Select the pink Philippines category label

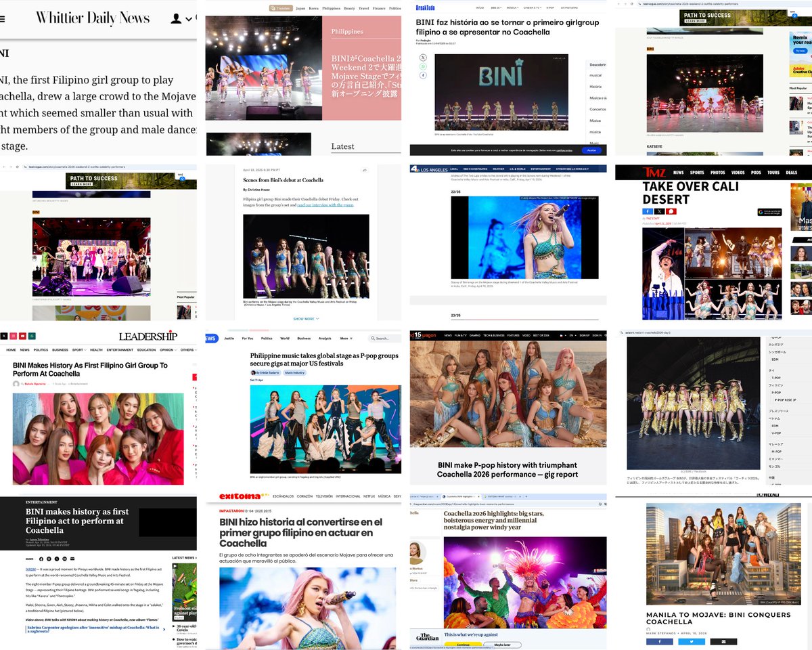click(x=347, y=31)
